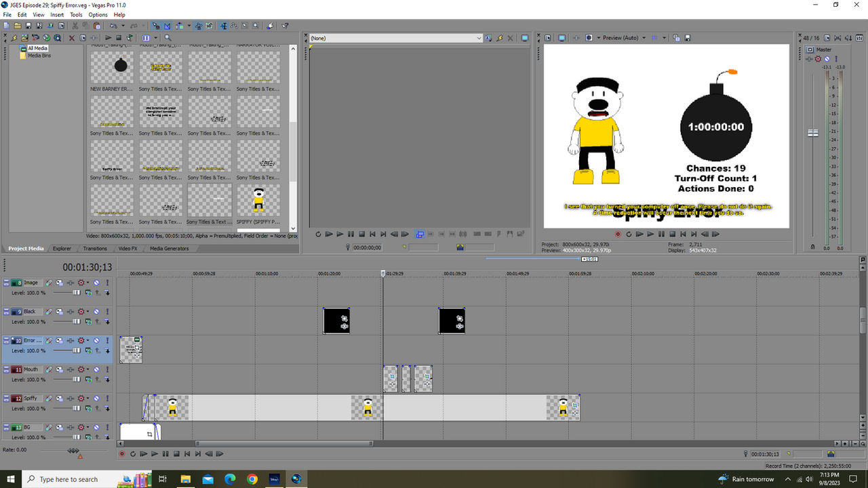Viewport: 868px width, 488px height.
Task: Click the What's This Help toolbar icon
Action: pos(284,27)
